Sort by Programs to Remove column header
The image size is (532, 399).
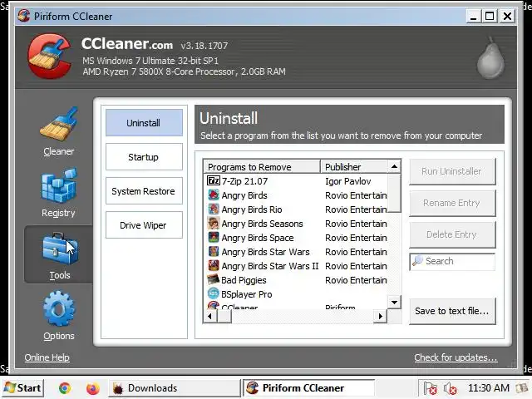[x=262, y=167]
